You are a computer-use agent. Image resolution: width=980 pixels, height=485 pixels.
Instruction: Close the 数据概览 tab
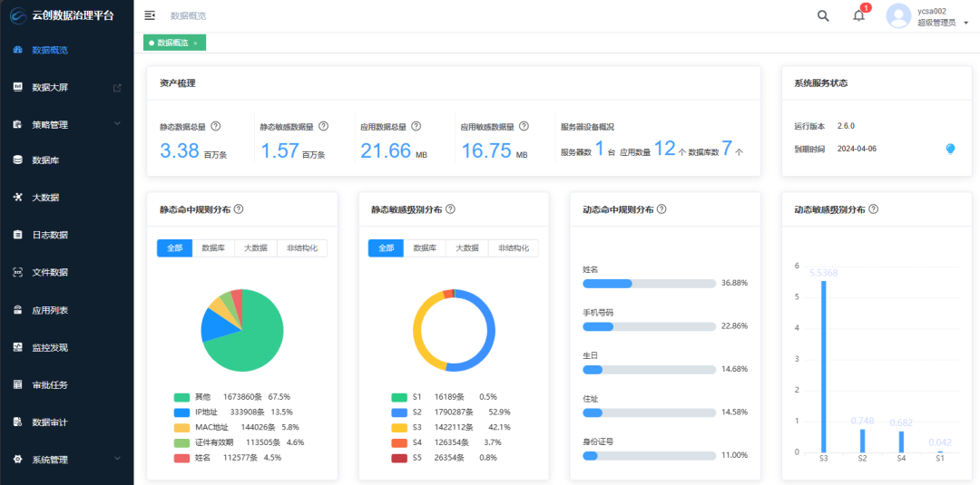click(195, 44)
